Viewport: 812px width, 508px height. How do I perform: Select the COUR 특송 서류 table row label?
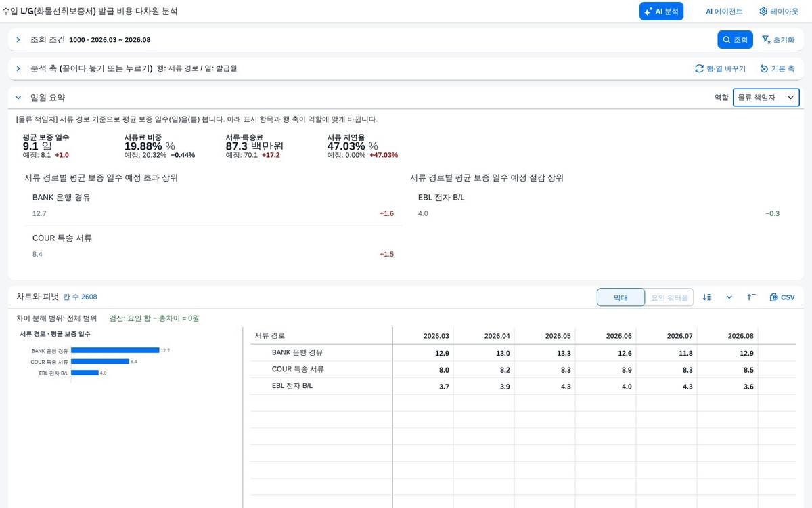(x=298, y=369)
